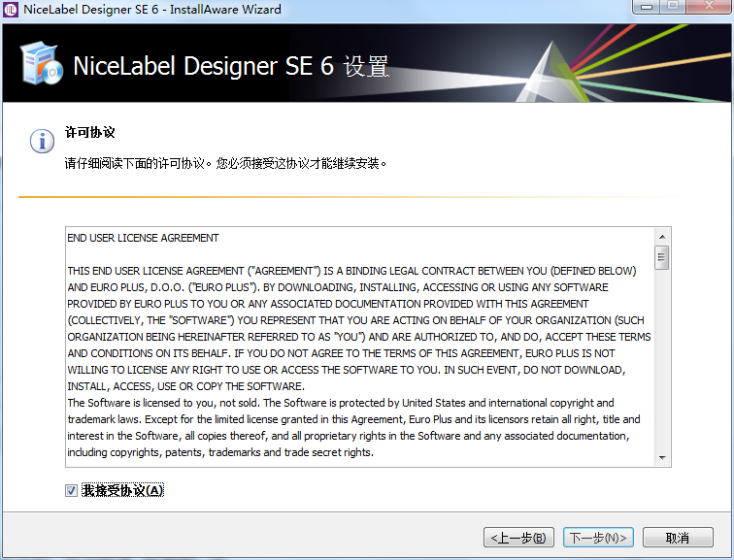This screenshot has height=560, width=734.
Task: Click the NiceLabel Designer SE 6 设置 banner title
Action: [231, 67]
